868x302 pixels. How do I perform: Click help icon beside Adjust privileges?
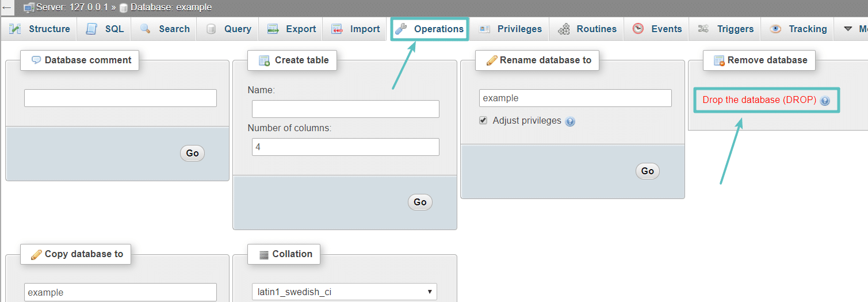pos(570,121)
